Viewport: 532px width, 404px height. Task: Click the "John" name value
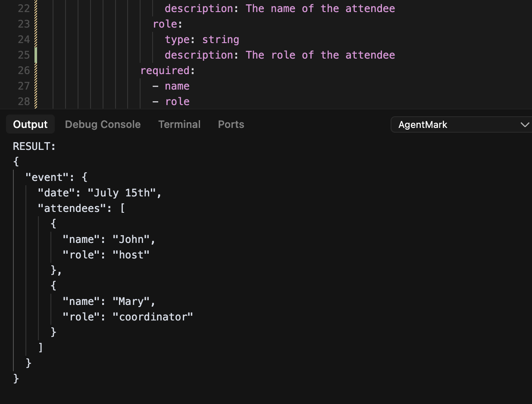tap(131, 239)
